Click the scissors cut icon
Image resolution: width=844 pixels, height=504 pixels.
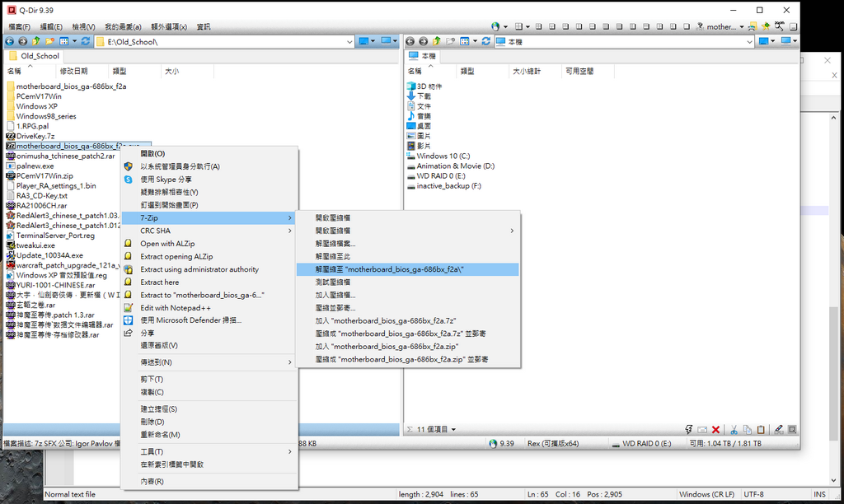(733, 429)
